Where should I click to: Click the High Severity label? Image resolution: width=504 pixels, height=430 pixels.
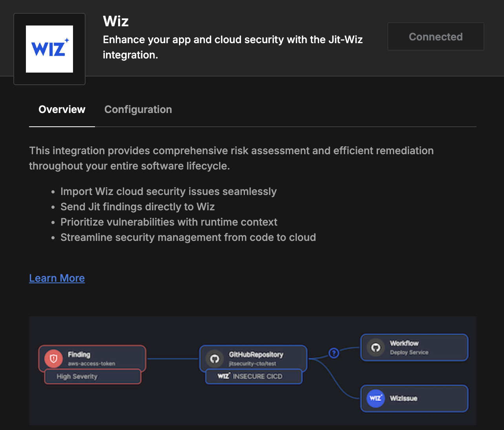pos(93,377)
